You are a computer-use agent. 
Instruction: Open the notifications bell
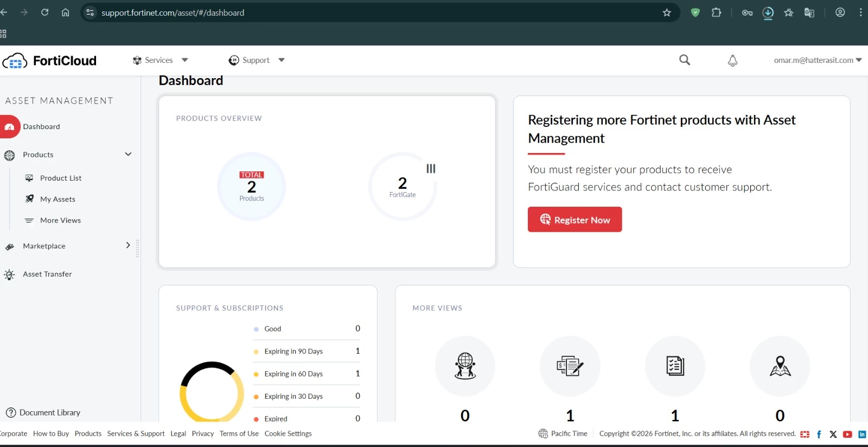tap(732, 61)
